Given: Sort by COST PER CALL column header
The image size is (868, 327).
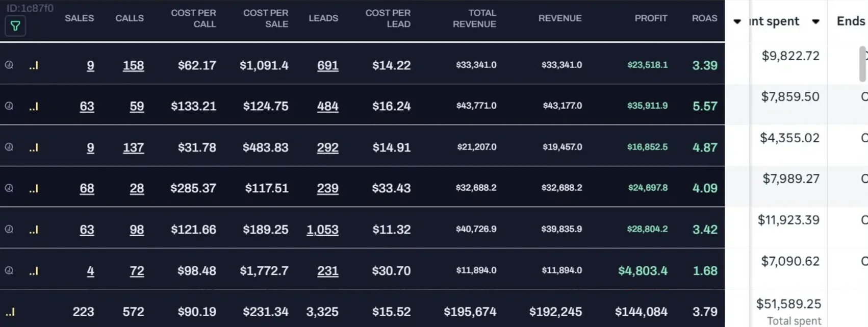Looking at the screenshot, I should click(x=193, y=18).
